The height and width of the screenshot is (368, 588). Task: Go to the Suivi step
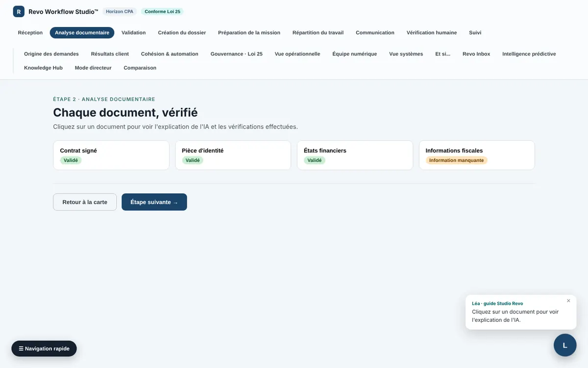tap(475, 33)
